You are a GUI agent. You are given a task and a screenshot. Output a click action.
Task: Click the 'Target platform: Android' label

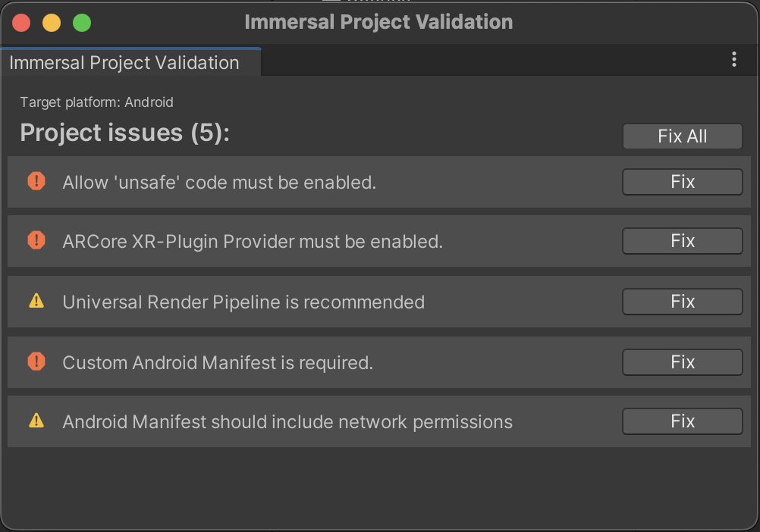(x=96, y=102)
